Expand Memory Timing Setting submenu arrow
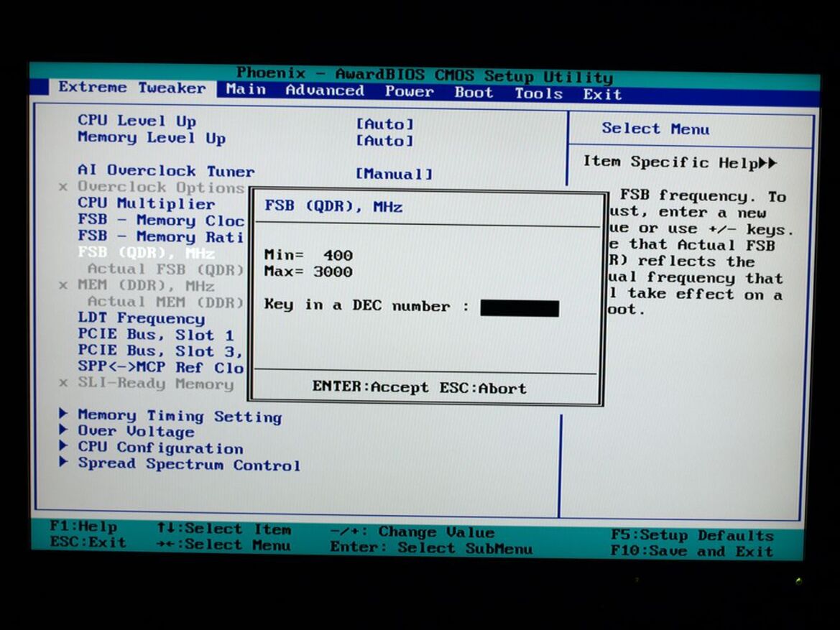Image resolution: width=840 pixels, height=630 pixels. pyautogui.click(x=63, y=413)
